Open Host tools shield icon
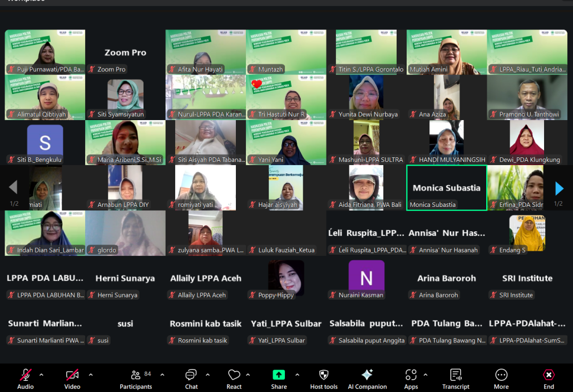This screenshot has width=573, height=392. pyautogui.click(x=324, y=379)
